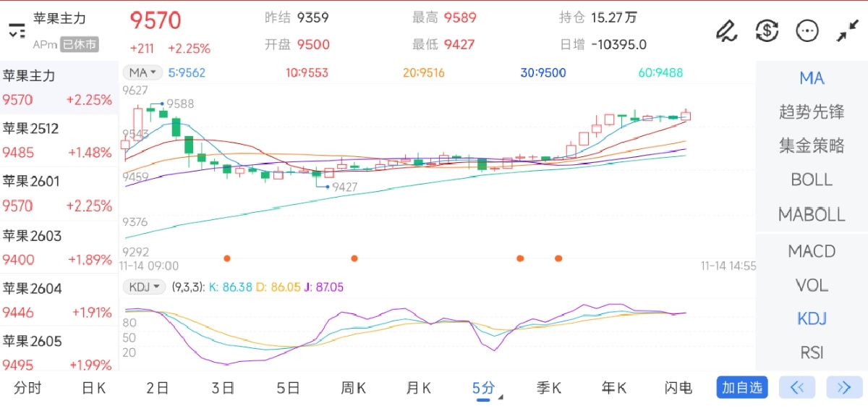Tap the 9588 high price label on chart

180,104
